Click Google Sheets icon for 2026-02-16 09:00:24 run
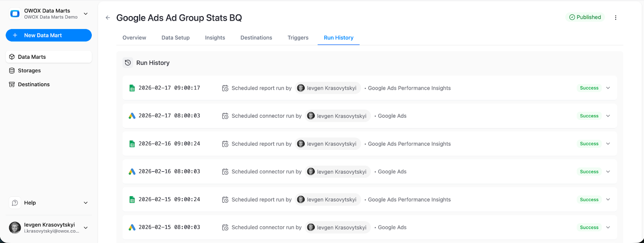644x243 pixels. [x=132, y=143]
